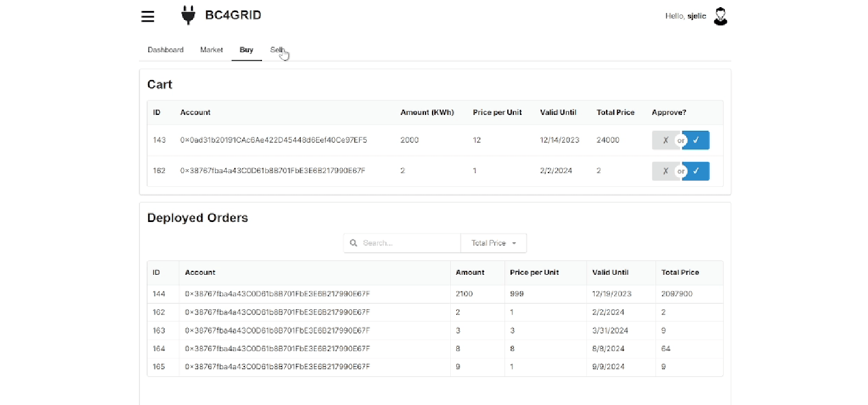
Task: Select the Buy tab
Action: point(247,49)
